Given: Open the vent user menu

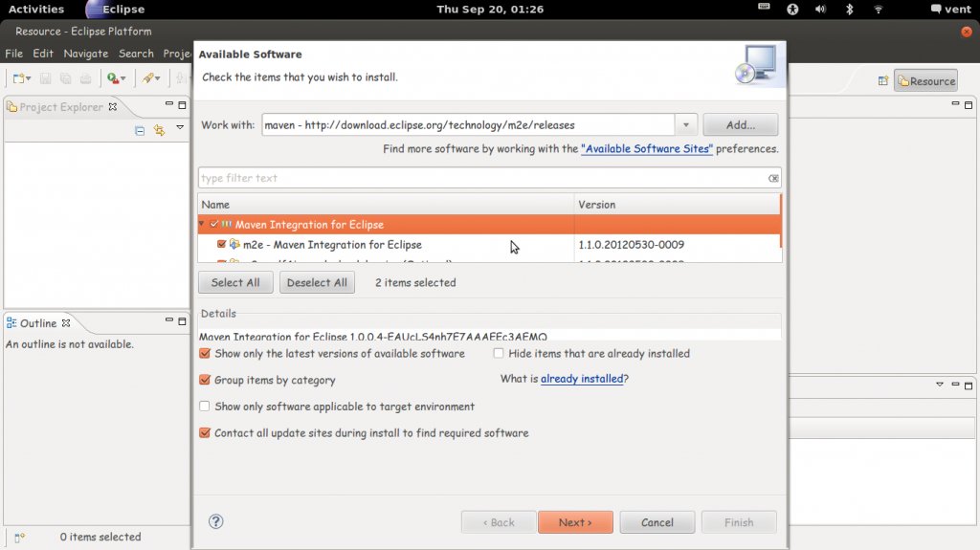Looking at the screenshot, I should 950,9.
